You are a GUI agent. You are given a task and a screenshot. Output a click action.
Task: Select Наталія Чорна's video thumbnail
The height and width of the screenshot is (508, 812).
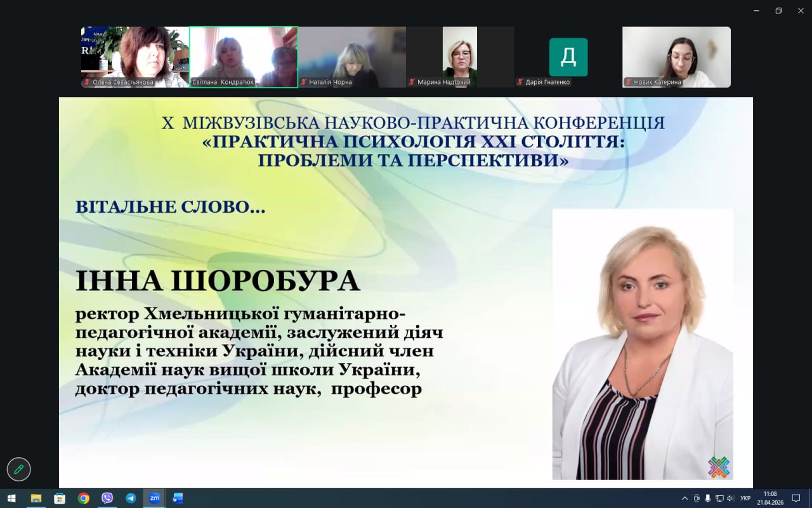[352, 57]
